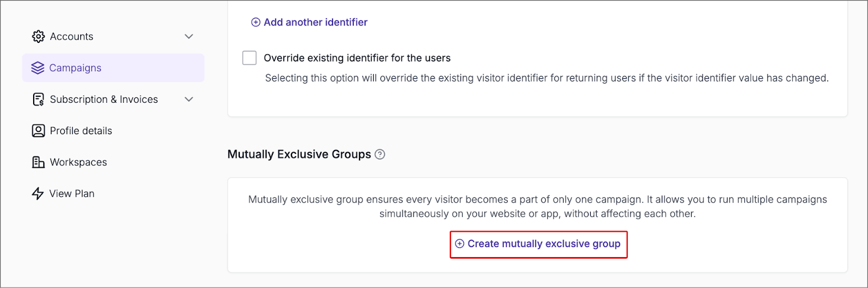This screenshot has width=868, height=288.
Task: Click the Accounts gear icon
Action: point(38,36)
